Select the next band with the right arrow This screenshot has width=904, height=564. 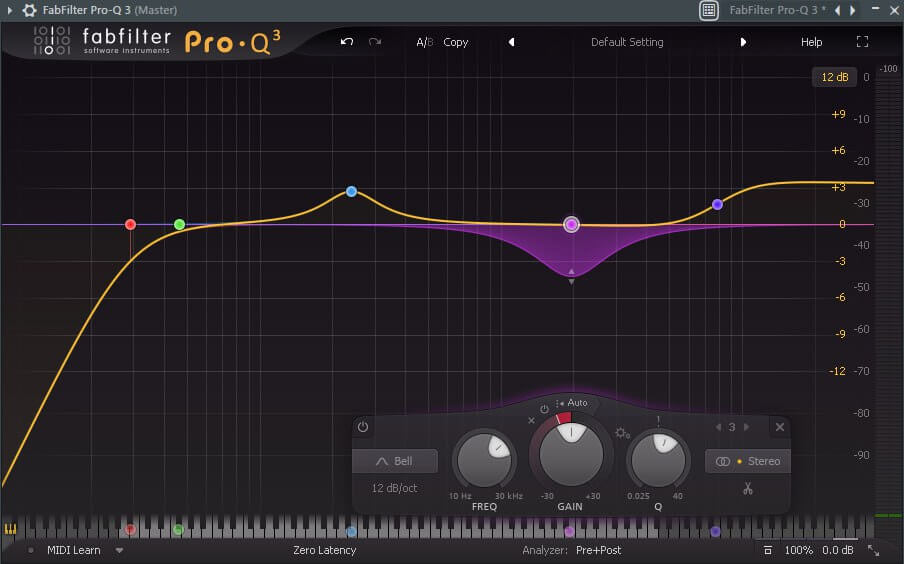[746, 427]
